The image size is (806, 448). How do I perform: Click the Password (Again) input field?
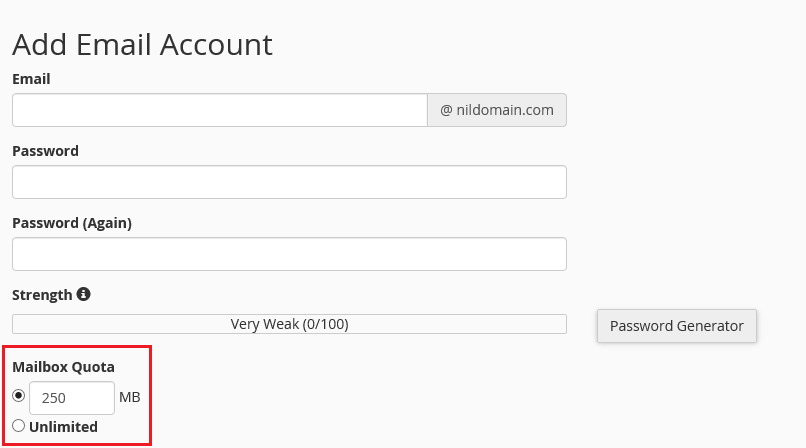289,254
